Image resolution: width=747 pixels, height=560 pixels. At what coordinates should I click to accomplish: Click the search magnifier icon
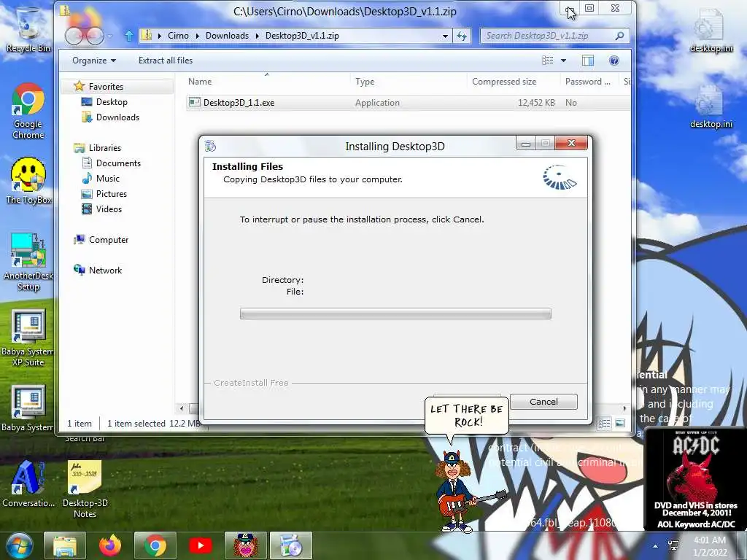(619, 36)
